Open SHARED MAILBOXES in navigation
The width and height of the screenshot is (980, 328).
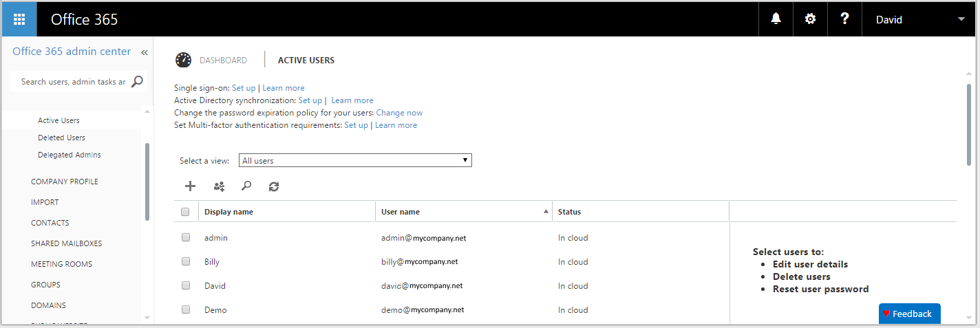point(67,243)
